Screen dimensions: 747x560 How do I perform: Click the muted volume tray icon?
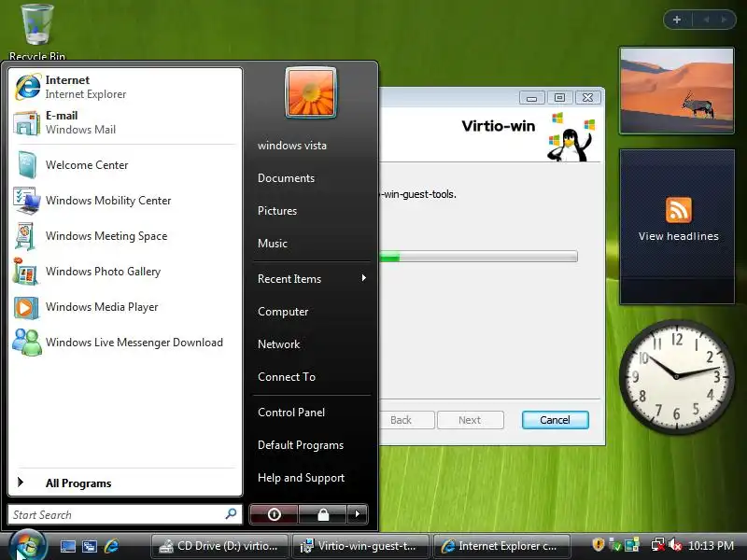pos(674,545)
